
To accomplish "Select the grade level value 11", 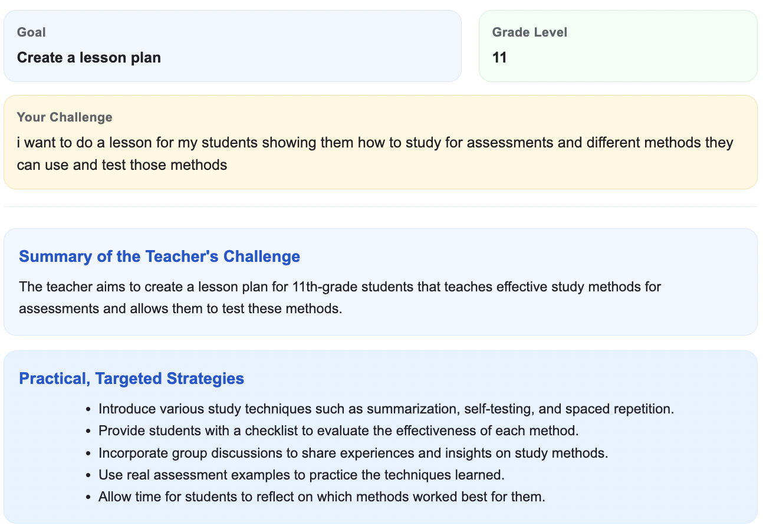I will tap(499, 58).
